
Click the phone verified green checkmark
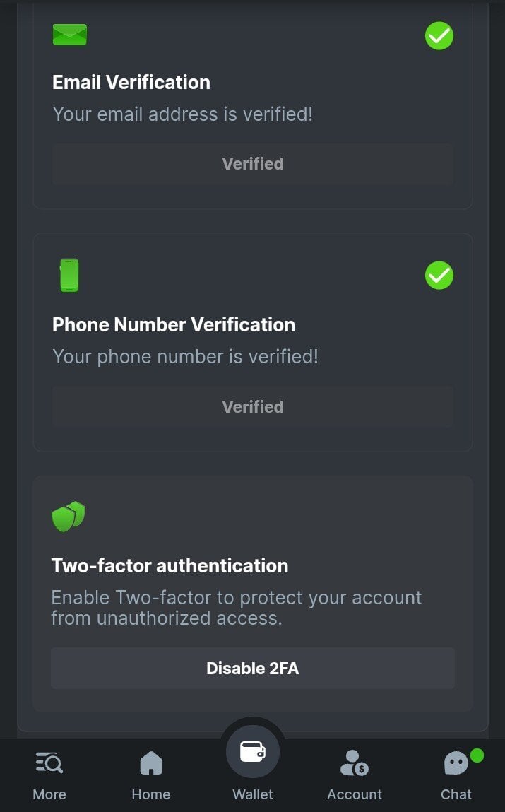(439, 276)
